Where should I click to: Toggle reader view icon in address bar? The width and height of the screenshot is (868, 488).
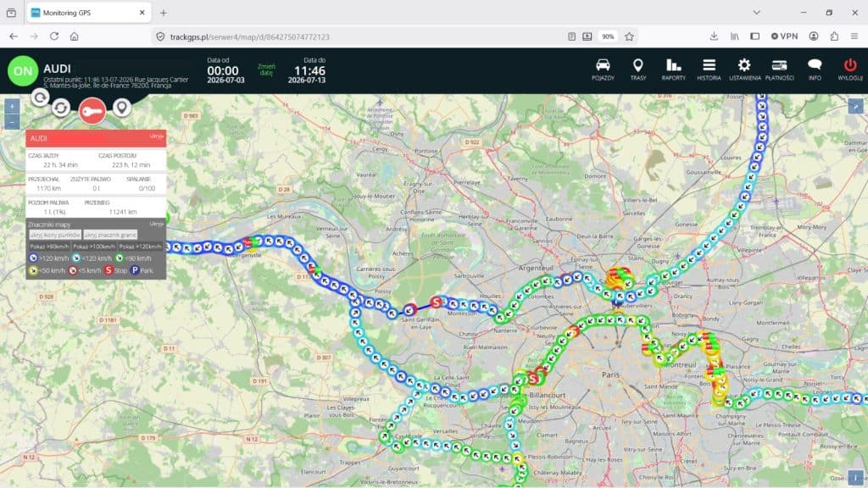(571, 36)
